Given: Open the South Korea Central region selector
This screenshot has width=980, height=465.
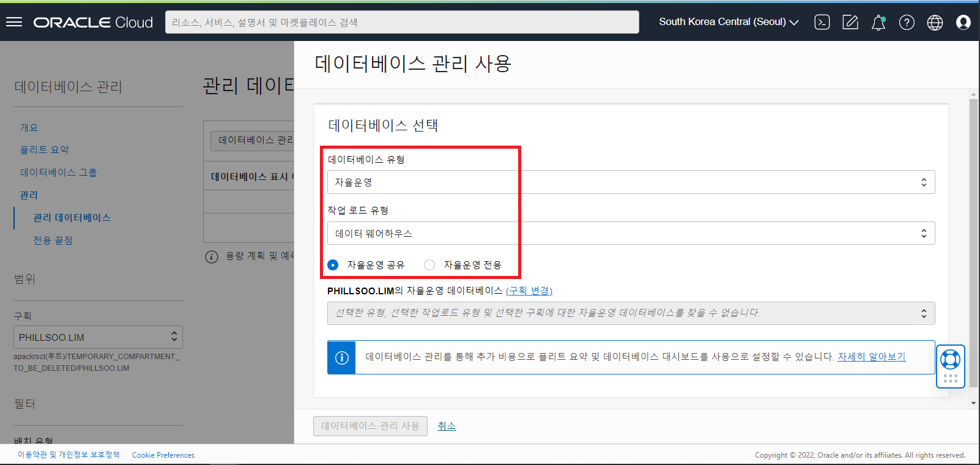Looking at the screenshot, I should pos(729,22).
